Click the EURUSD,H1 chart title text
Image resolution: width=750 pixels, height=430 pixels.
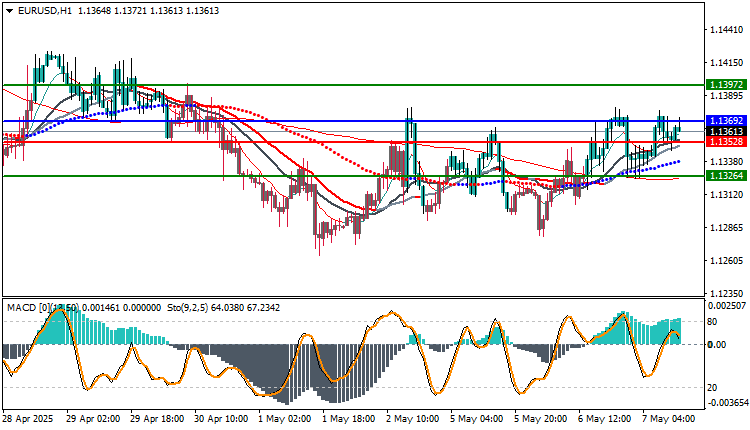coord(44,11)
